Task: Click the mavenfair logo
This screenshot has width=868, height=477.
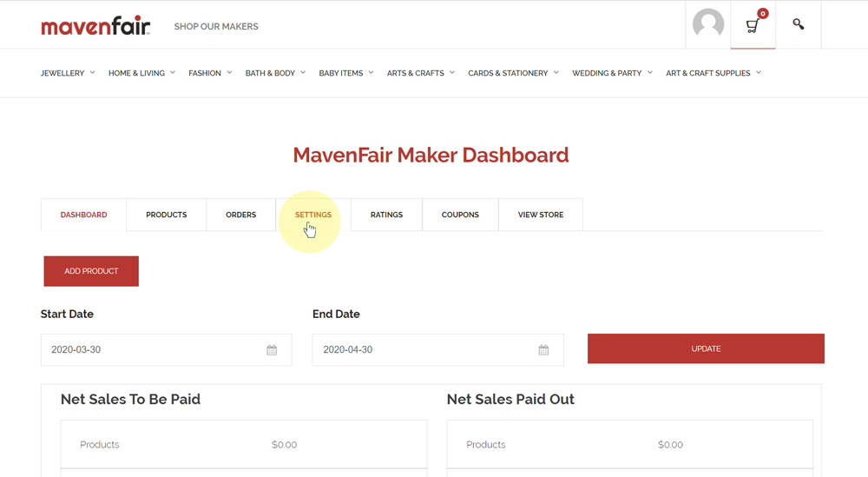Action: (x=95, y=25)
